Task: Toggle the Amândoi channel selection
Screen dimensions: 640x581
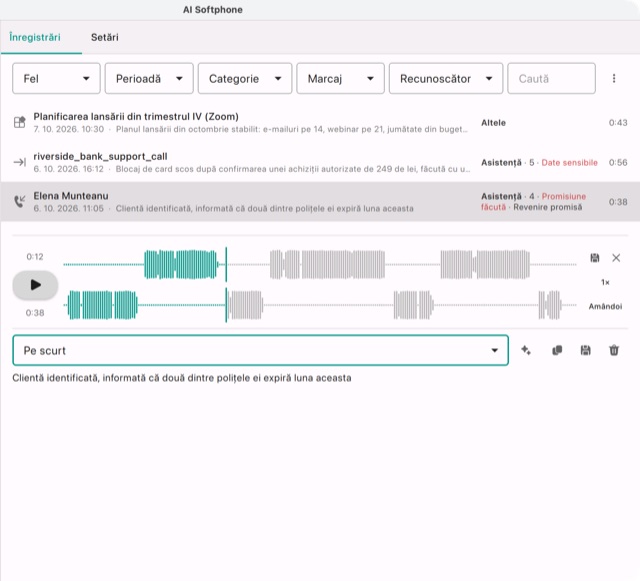Action: tap(605, 306)
